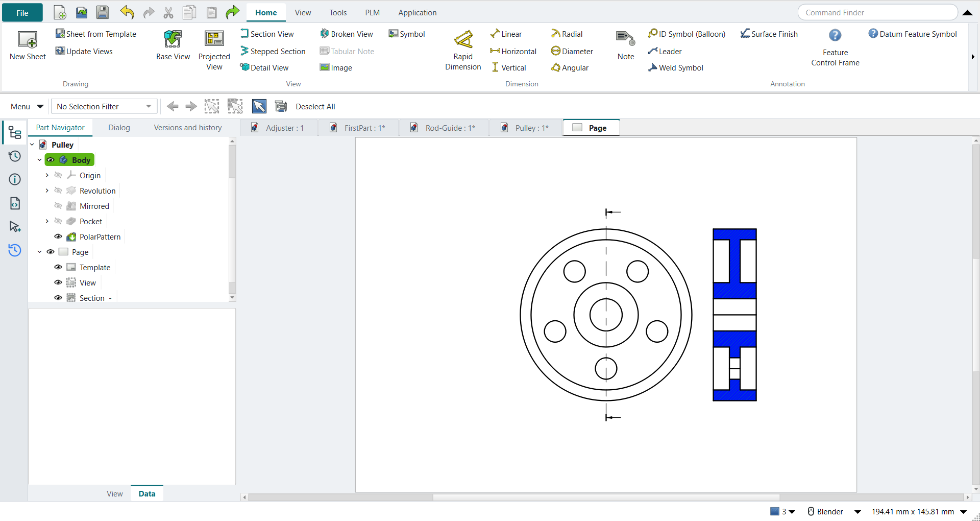Click the Undo arrow icon
Viewport: 980px width, 521px height.
tap(127, 12)
